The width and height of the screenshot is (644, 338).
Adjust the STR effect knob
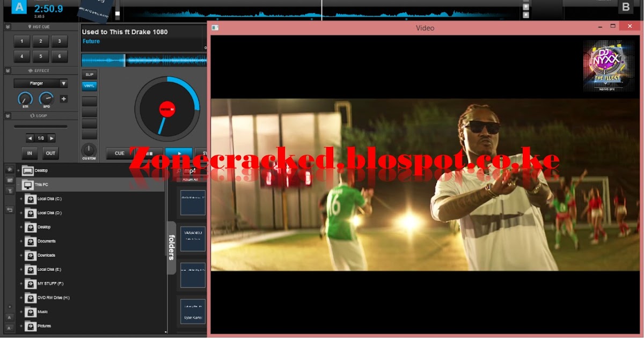click(x=25, y=99)
